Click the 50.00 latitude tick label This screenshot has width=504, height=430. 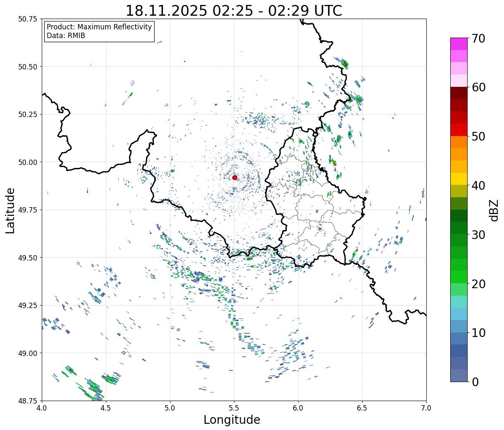28,162
